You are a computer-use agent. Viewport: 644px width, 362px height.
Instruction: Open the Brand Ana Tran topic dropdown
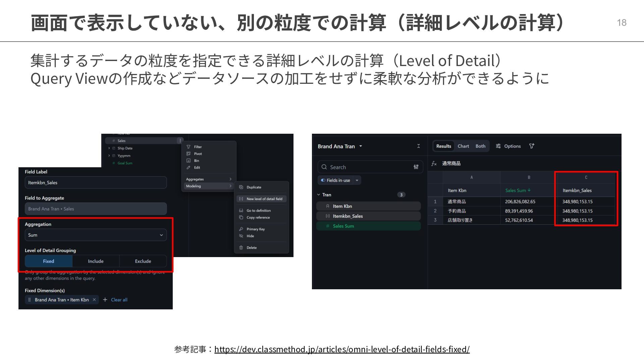tap(361, 146)
